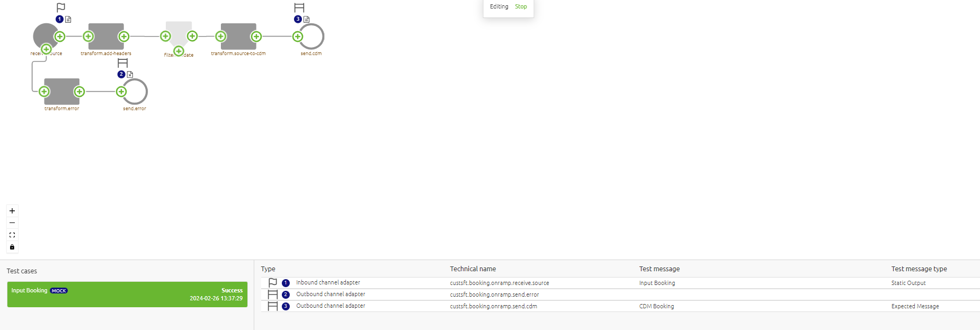Click 'custsft.booking.onramp.receive.source' technical name
Screen dimensions: 980x330
coord(500,283)
